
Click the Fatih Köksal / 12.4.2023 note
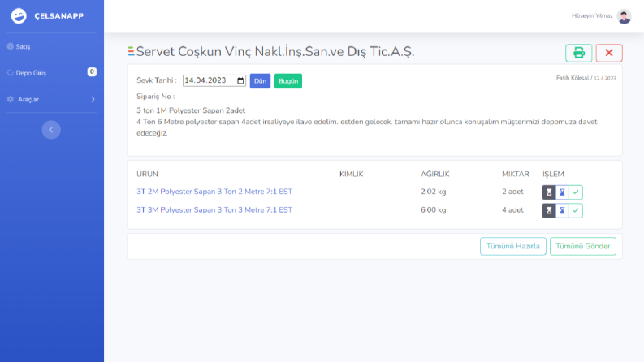(586, 78)
